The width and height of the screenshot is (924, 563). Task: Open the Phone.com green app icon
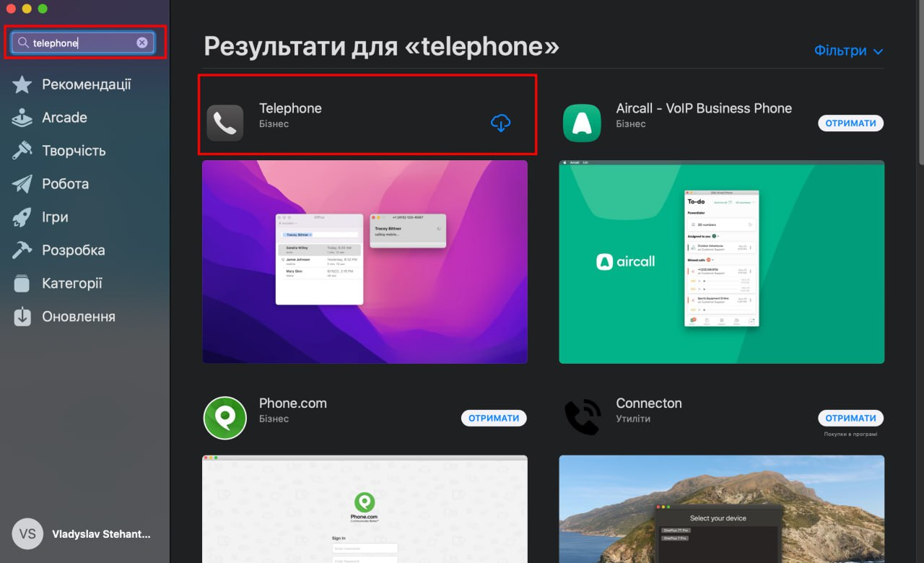225,418
